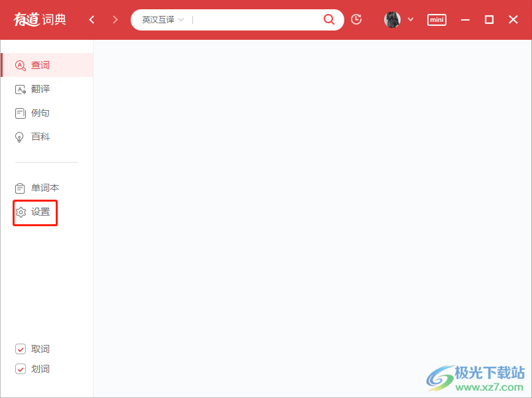
Task: Select the 查词 sidebar tab
Action: (x=47, y=65)
